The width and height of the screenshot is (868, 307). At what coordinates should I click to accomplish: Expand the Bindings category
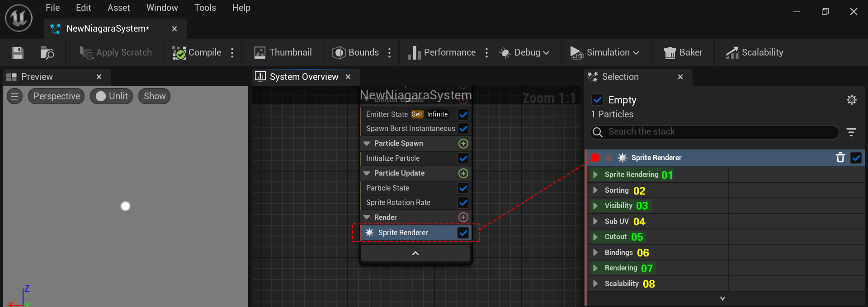(595, 252)
